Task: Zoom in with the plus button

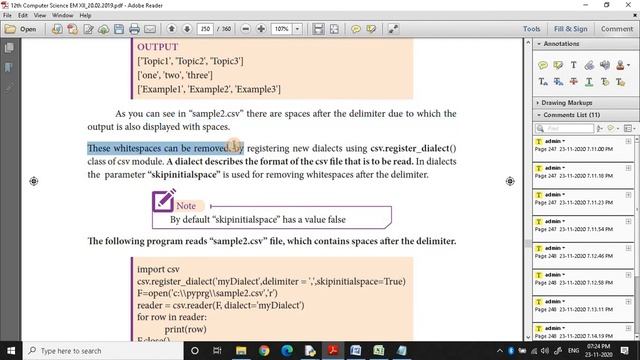Action: 261,29
